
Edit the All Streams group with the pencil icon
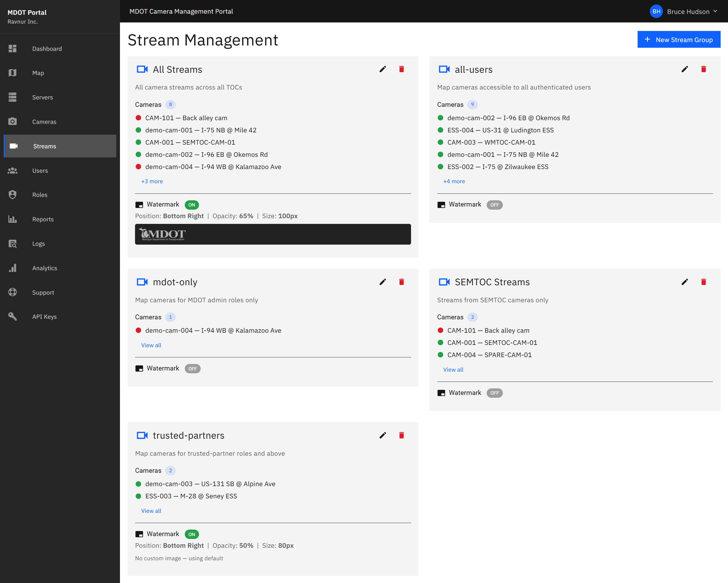[383, 69]
